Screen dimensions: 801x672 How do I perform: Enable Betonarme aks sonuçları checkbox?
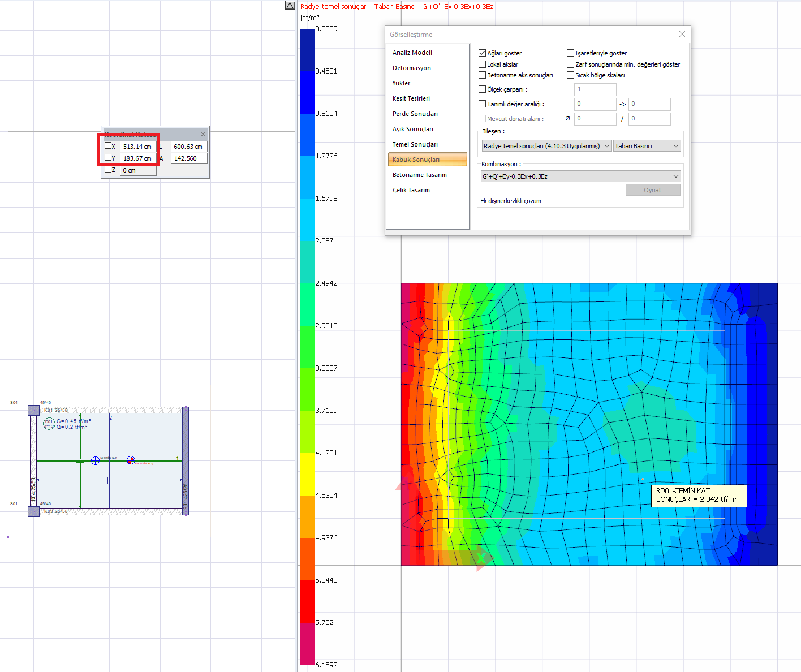tap(482, 75)
